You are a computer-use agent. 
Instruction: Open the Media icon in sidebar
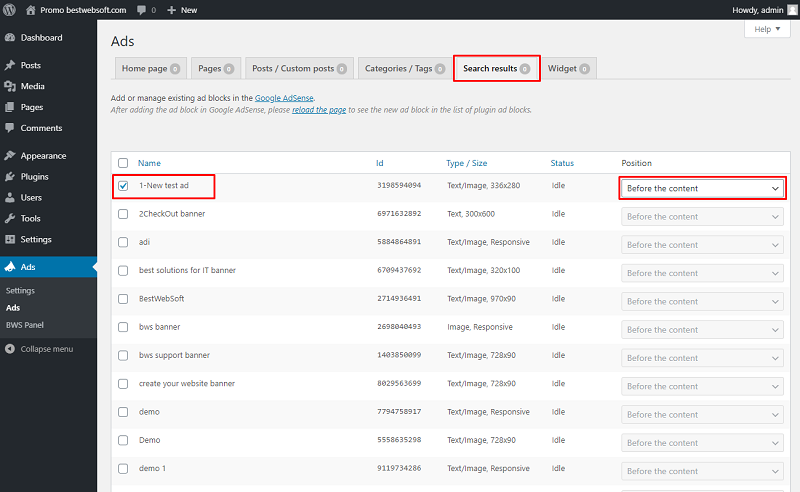click(10, 86)
